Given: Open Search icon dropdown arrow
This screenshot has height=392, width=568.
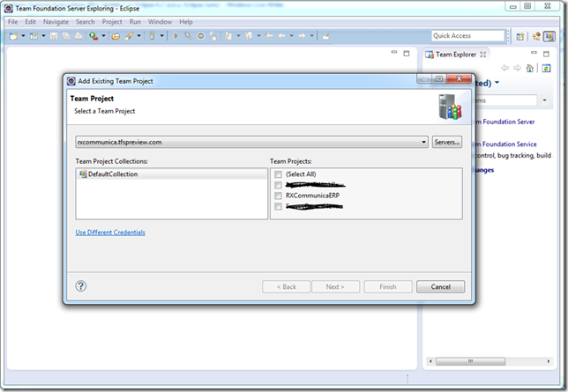Looking at the screenshot, I should [138, 36].
